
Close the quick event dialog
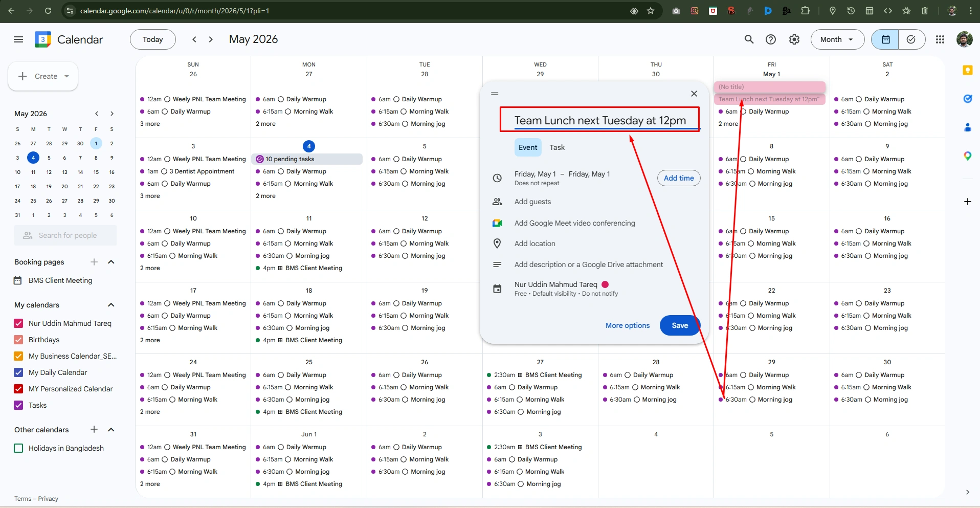coord(694,94)
